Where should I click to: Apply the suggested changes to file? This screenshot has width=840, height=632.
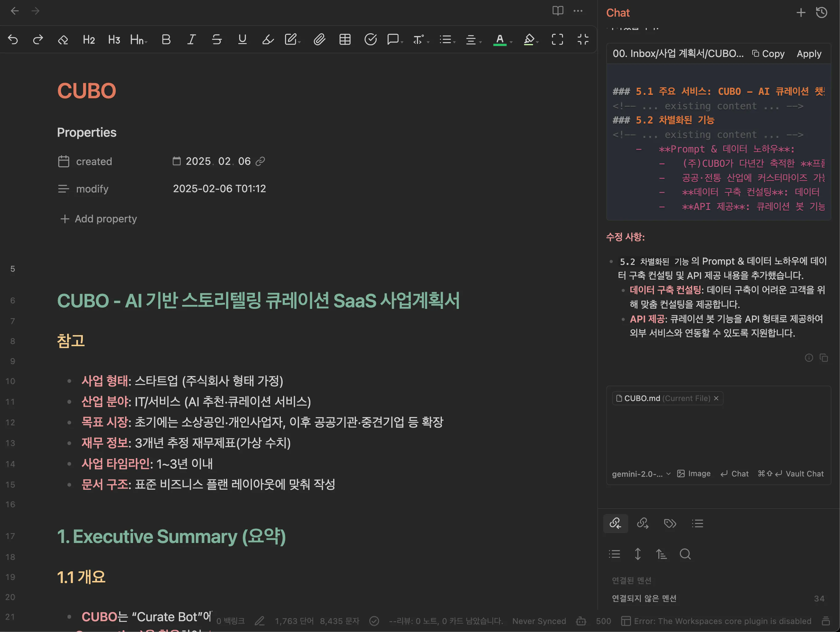tap(809, 54)
